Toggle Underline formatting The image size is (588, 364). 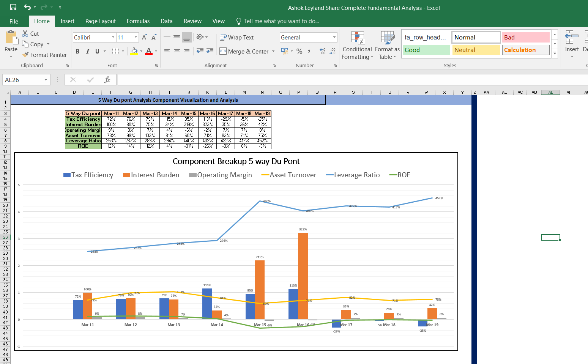tap(98, 51)
